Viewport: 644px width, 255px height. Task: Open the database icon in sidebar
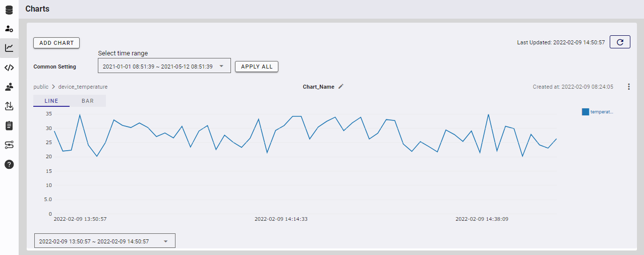9,9
